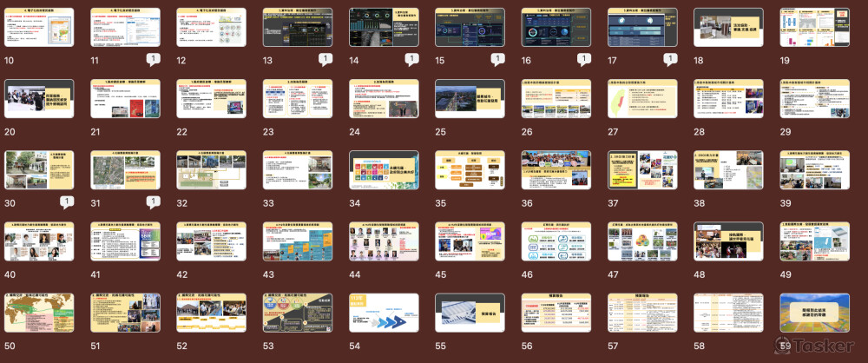Select slide 12 thumbnail
Image resolution: width=868 pixels, height=363 pixels.
pyautogui.click(x=211, y=28)
